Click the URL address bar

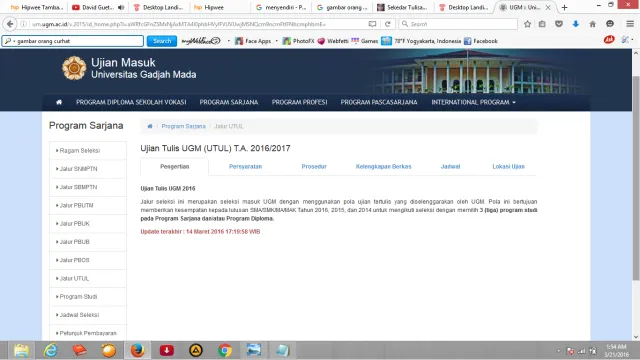196,24
